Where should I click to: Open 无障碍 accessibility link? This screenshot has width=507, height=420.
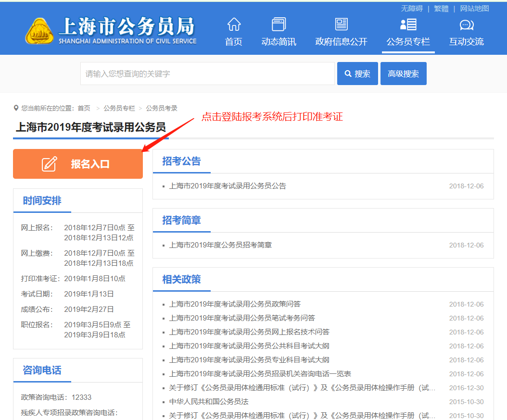[x=412, y=8]
